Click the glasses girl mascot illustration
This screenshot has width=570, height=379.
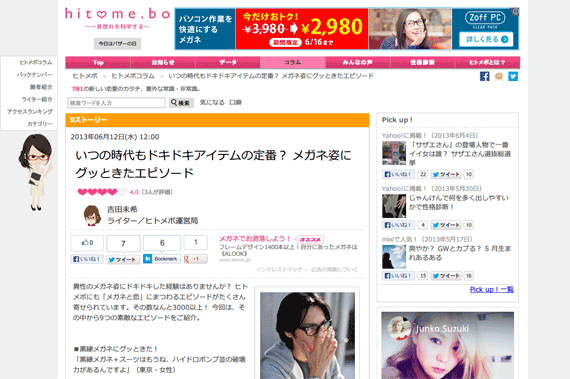(x=36, y=172)
